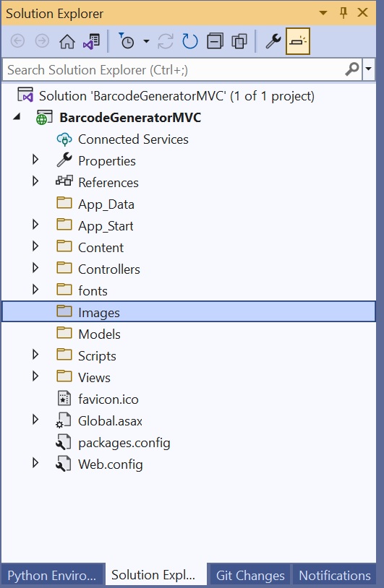Image resolution: width=384 pixels, height=588 pixels.
Task: Toggle Preview Selected Items button
Action: pos(298,41)
